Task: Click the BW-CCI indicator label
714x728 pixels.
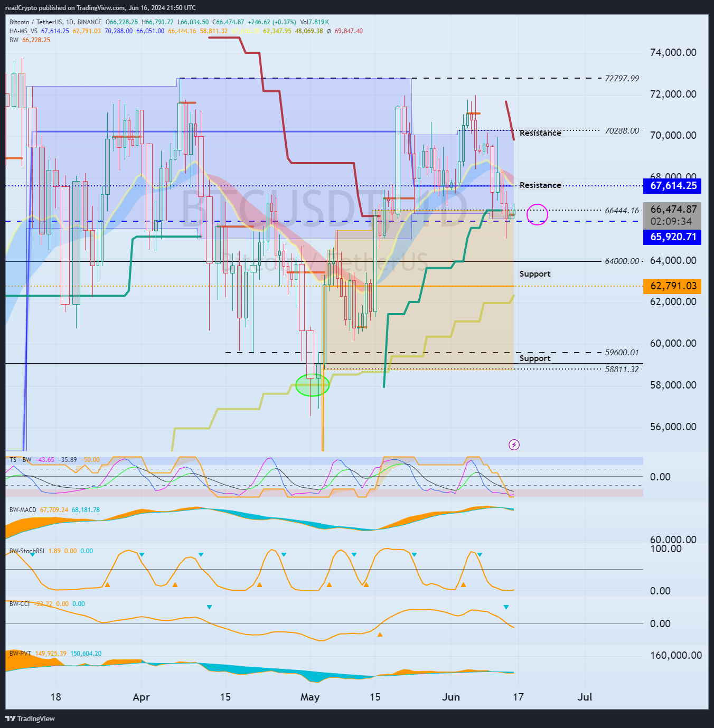Action: (x=20, y=604)
